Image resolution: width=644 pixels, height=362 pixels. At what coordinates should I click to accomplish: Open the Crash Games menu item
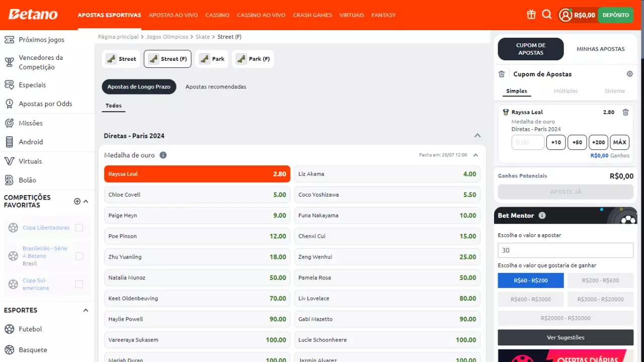tap(312, 15)
